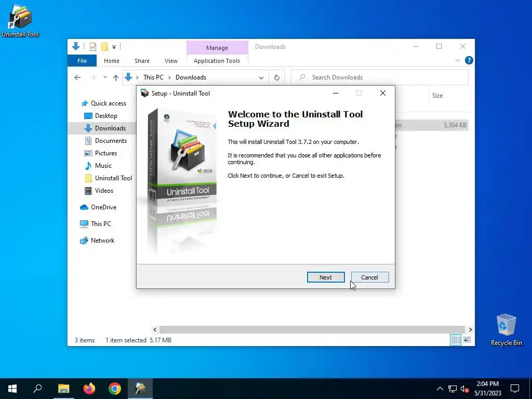The image size is (532, 399).
Task: Switch to the View ribbon tab
Action: [171, 61]
